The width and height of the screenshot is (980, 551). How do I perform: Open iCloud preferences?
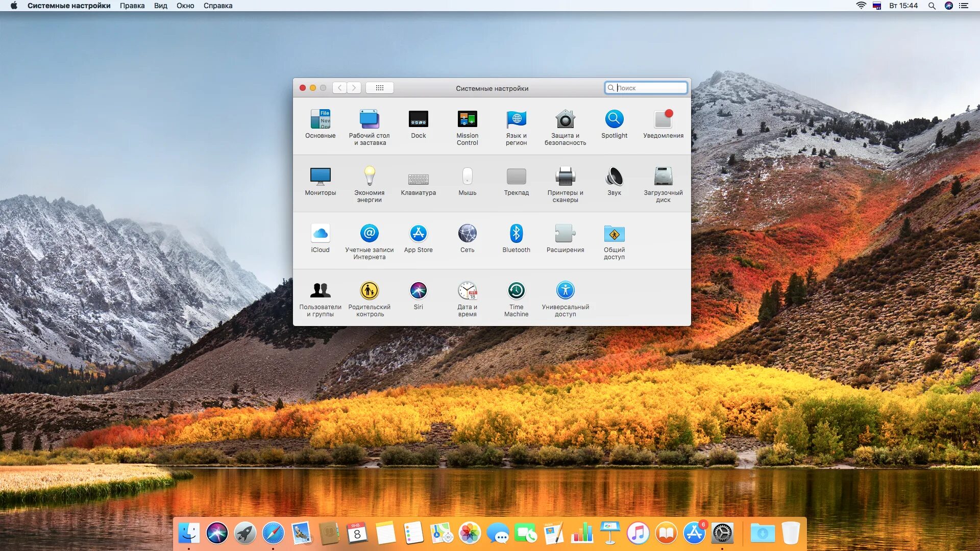[320, 234]
